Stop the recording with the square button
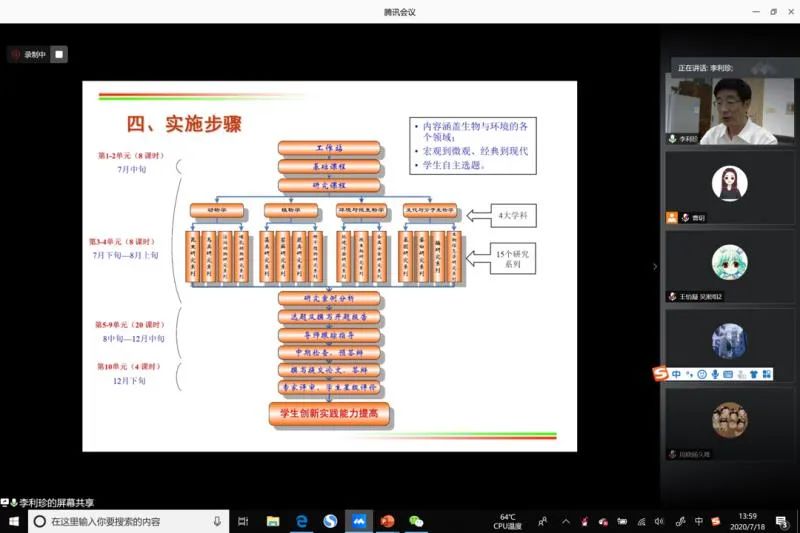 pos(59,54)
